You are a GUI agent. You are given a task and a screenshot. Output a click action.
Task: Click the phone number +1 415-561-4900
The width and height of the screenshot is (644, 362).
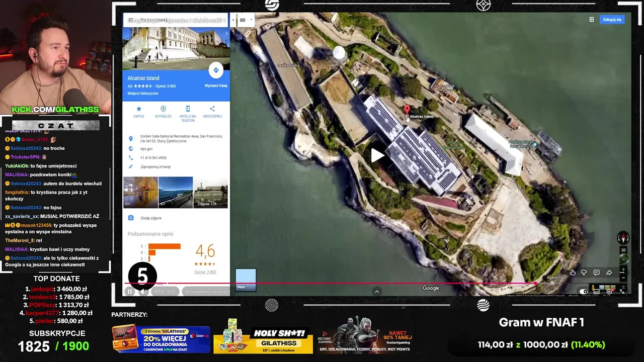pos(153,158)
